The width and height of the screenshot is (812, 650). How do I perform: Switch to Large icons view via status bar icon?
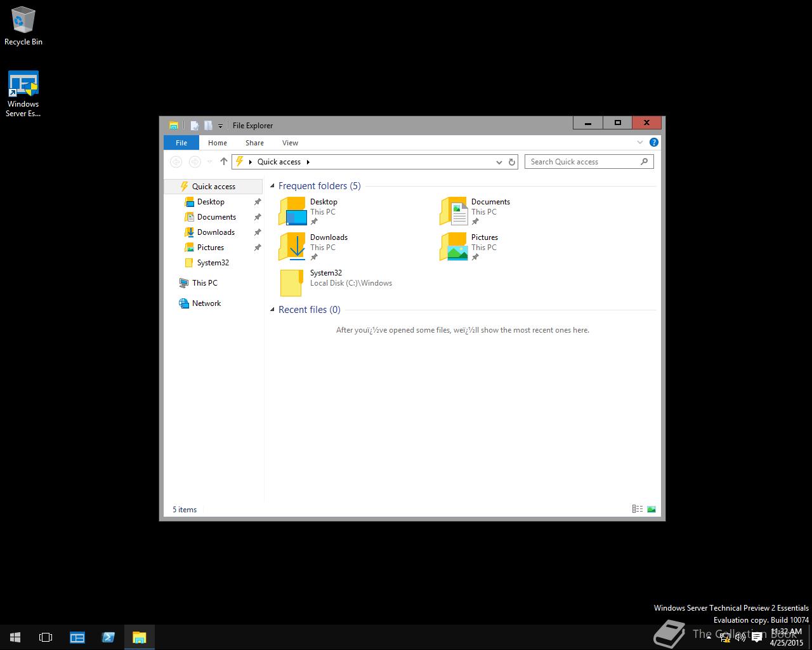652,509
